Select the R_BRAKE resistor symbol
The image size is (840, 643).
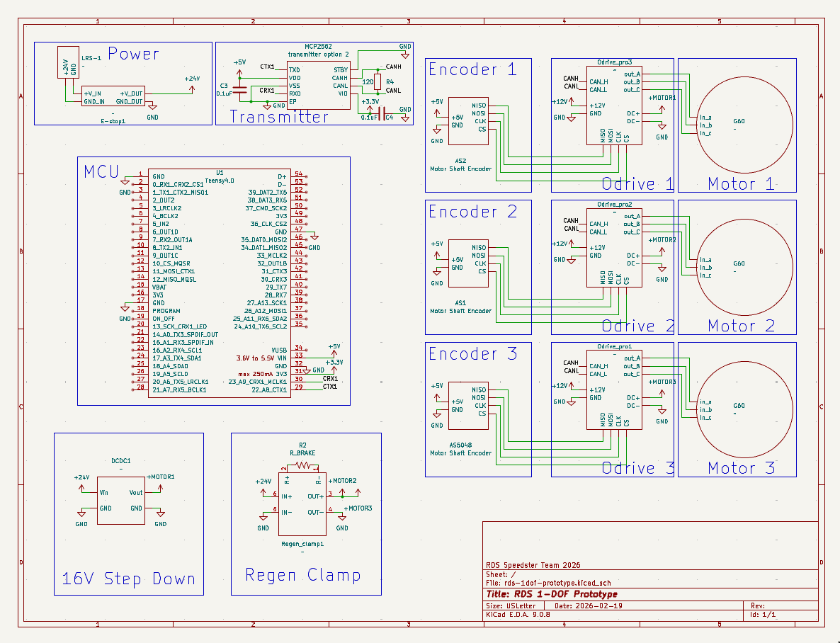tap(302, 466)
